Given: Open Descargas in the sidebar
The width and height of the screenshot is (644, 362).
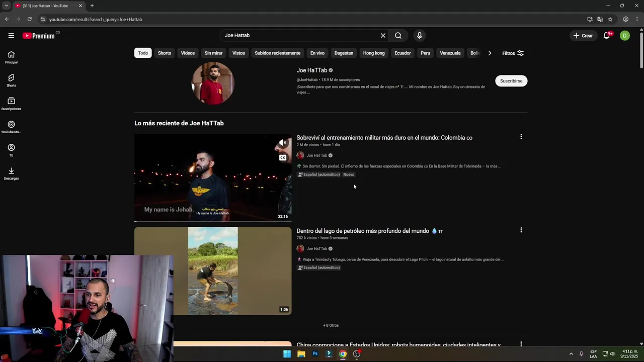Looking at the screenshot, I should 11,173.
